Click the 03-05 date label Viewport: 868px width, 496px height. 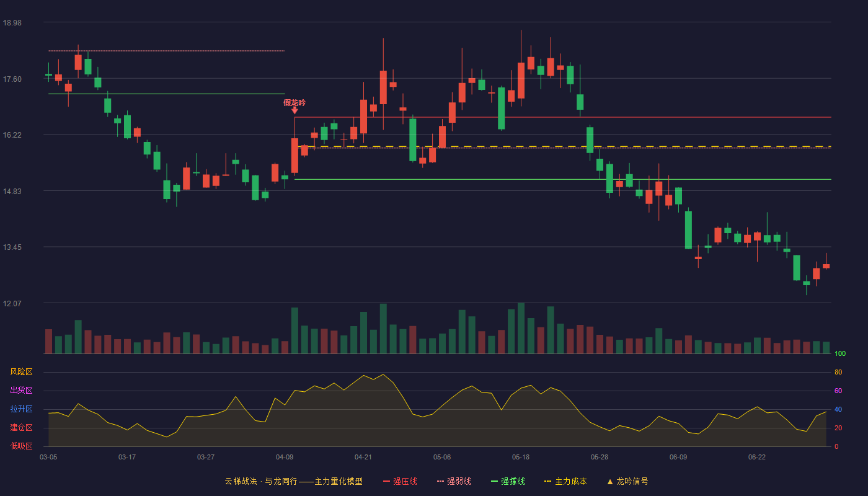point(48,457)
